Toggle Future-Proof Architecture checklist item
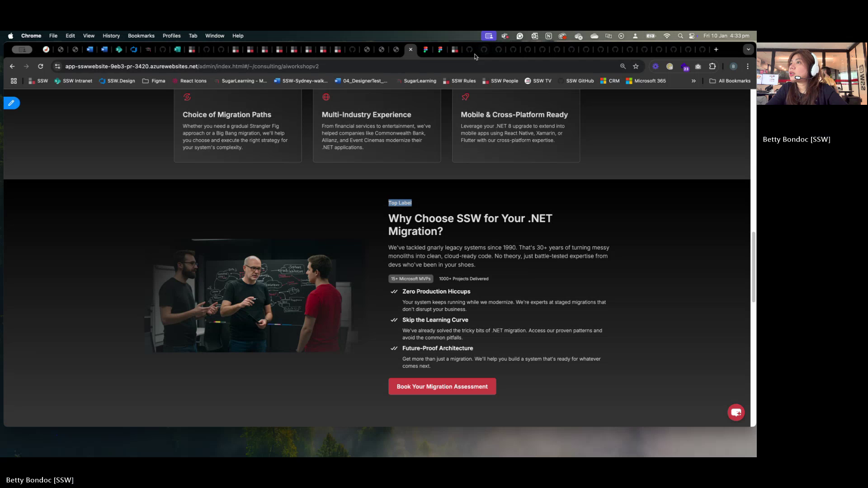868x488 pixels. (x=393, y=348)
